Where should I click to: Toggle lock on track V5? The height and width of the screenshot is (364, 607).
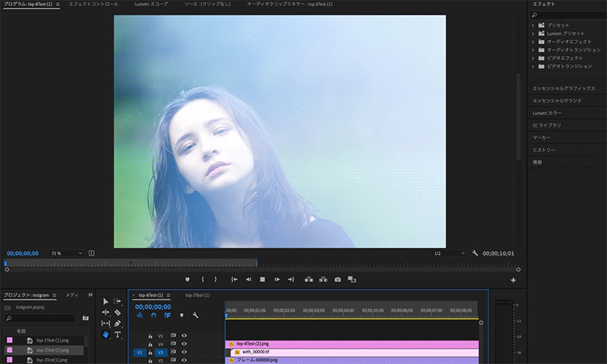tap(150, 336)
